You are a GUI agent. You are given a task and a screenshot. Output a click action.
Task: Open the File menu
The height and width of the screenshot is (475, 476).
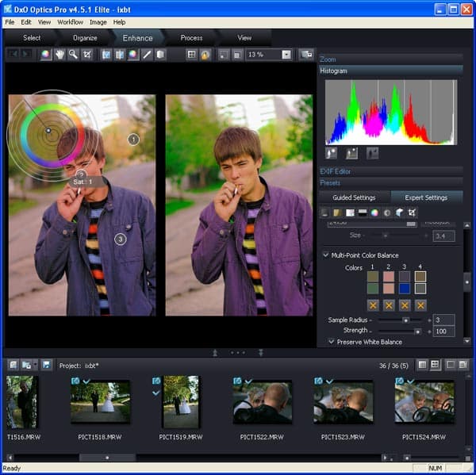[10, 22]
